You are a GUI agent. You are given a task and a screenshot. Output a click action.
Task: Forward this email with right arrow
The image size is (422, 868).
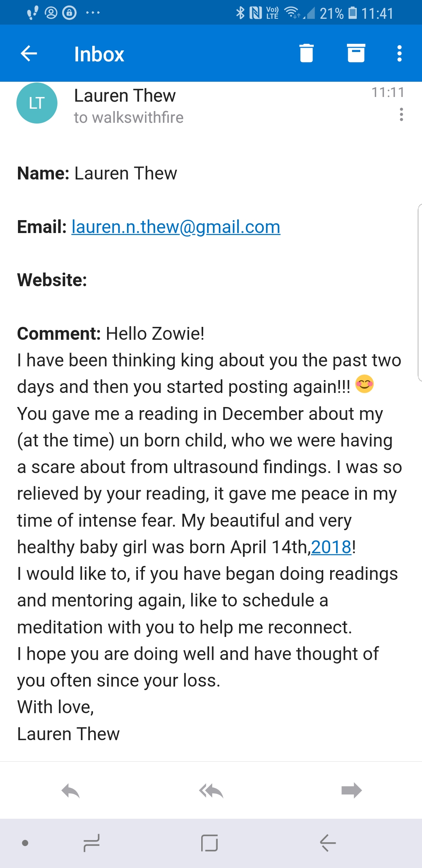[351, 791]
